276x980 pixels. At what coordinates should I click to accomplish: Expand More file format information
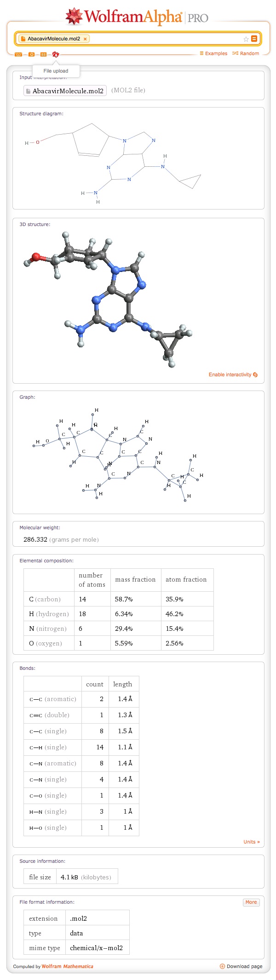[251, 902]
